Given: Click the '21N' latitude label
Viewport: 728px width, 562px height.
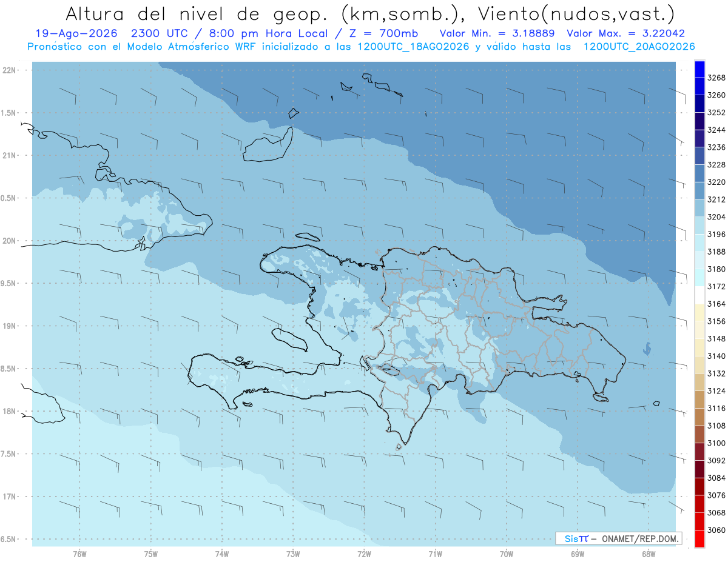Looking at the screenshot, I should 9,156.
